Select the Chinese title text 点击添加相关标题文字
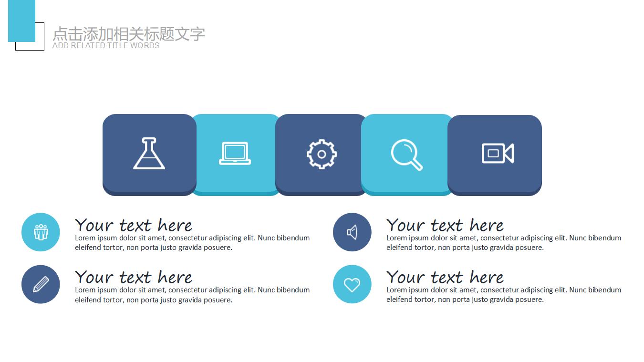 (129, 33)
